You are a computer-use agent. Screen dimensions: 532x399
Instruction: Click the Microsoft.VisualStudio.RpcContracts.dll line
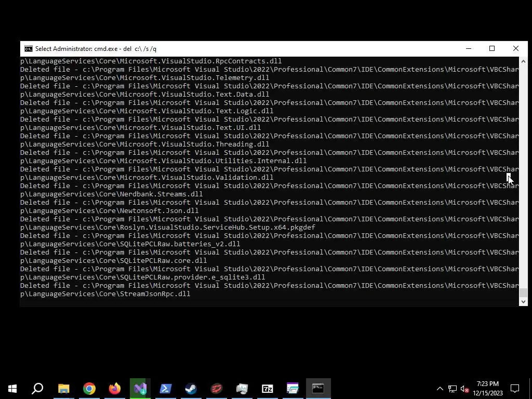pos(151,61)
